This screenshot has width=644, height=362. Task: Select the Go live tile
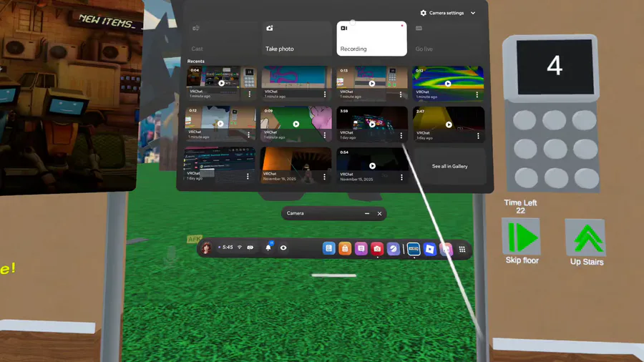[448, 39]
